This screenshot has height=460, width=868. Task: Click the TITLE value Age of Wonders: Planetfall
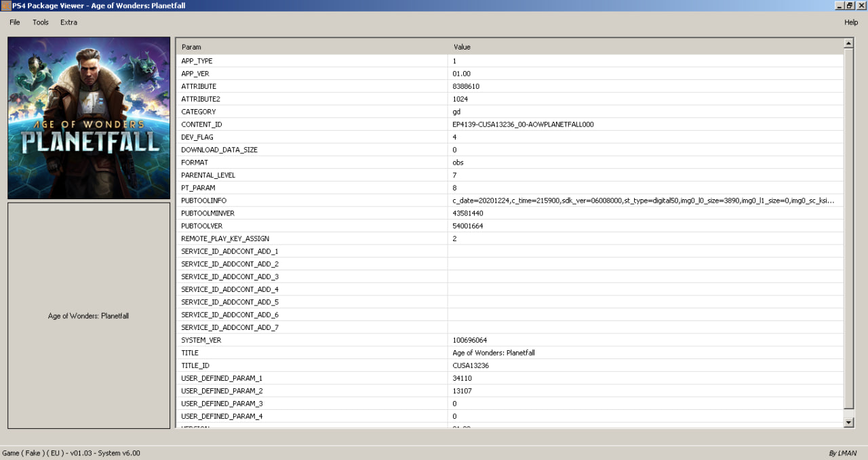tap(494, 352)
